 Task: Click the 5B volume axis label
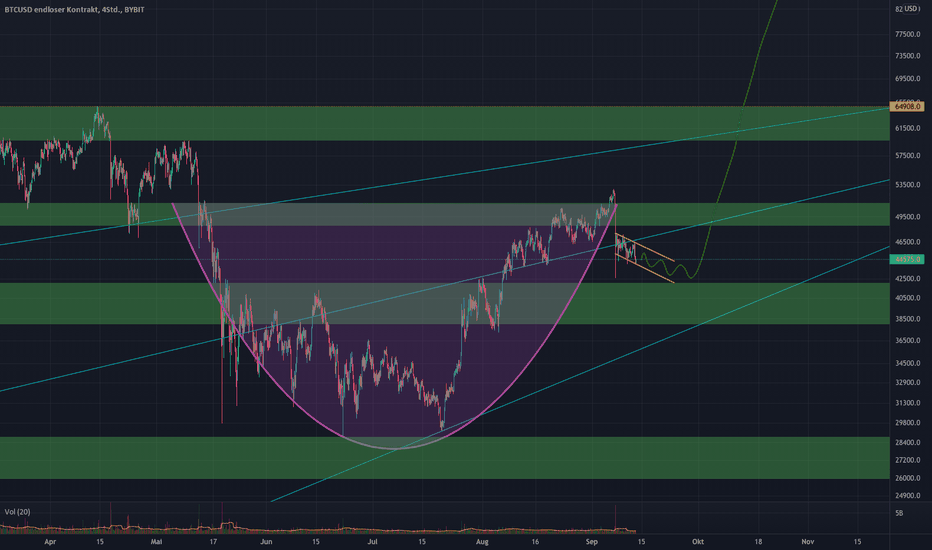coord(899,513)
